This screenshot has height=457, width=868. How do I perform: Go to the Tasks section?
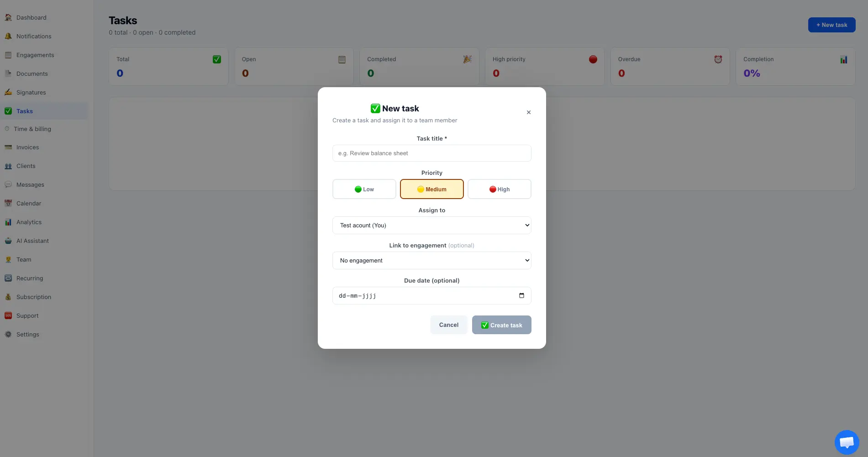[26, 111]
